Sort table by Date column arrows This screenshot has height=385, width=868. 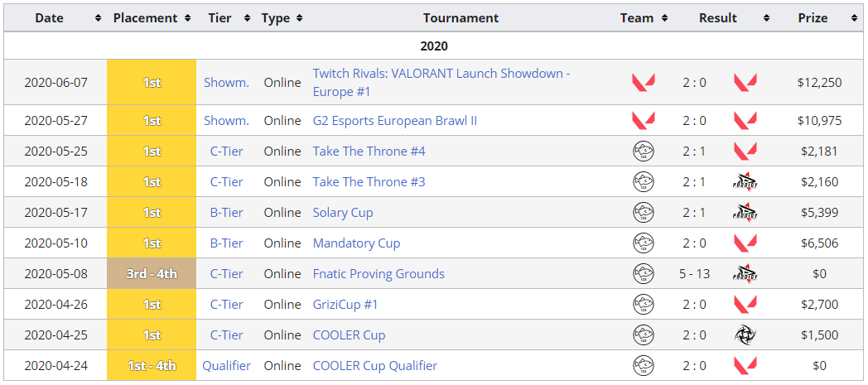pos(99,18)
